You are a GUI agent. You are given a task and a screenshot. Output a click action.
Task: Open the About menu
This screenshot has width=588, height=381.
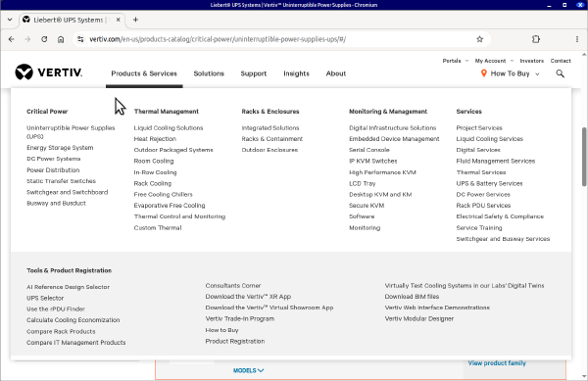pyautogui.click(x=336, y=73)
